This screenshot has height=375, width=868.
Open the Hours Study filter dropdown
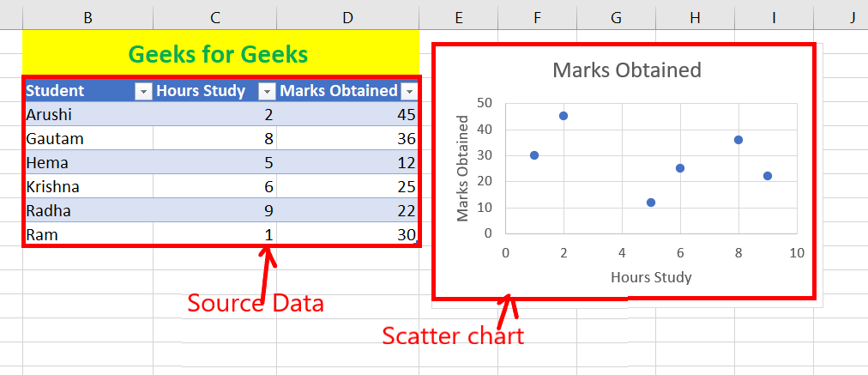coord(268,92)
